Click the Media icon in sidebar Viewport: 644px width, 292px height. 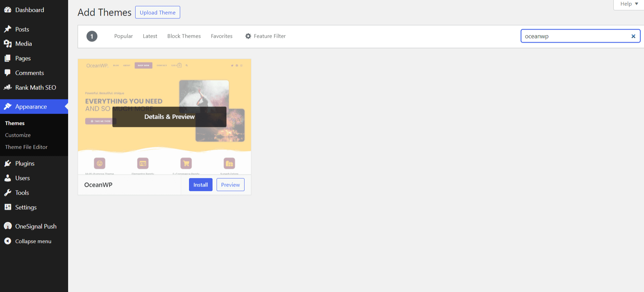7,44
